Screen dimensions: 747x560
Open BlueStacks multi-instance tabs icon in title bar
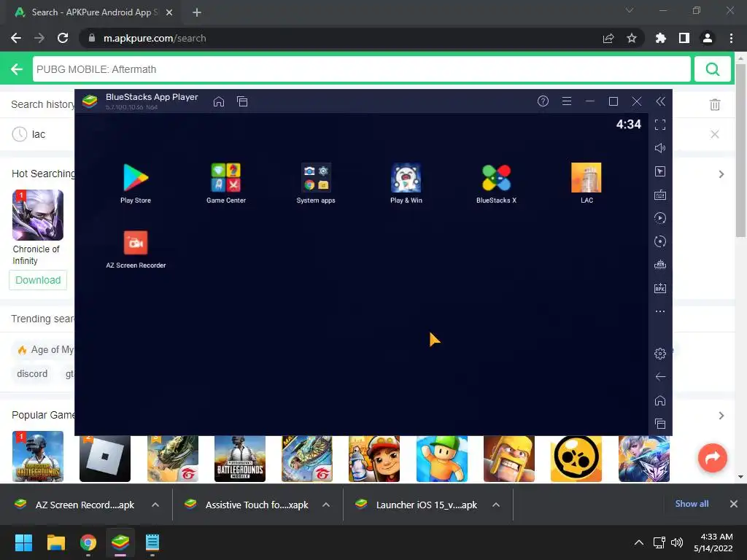[242, 101]
